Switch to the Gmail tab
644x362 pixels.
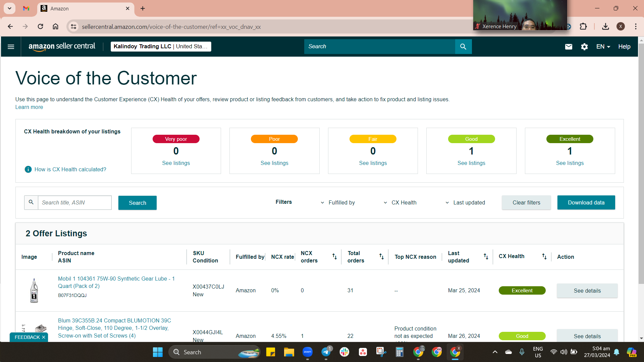coord(26,8)
